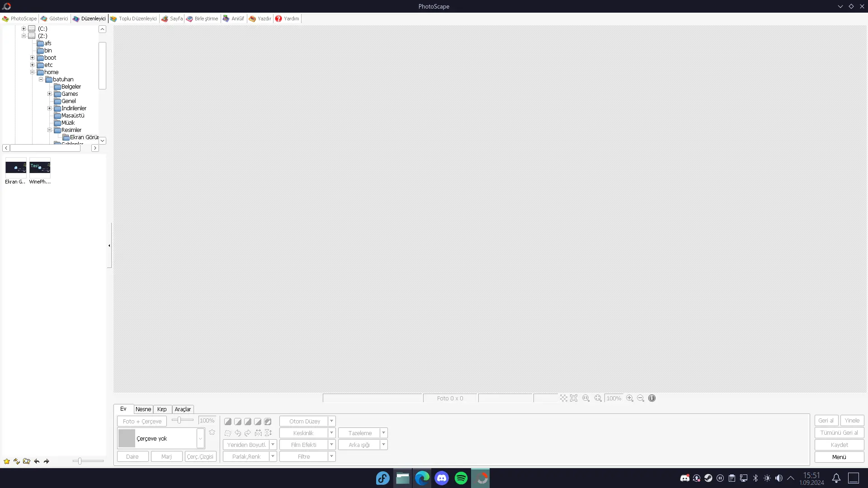Viewport: 868px width, 488px height.
Task: Click the free rotate icon
Action: [228, 433]
